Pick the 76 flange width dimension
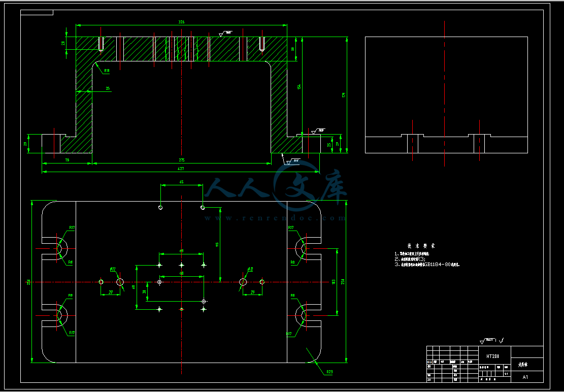 67,160
